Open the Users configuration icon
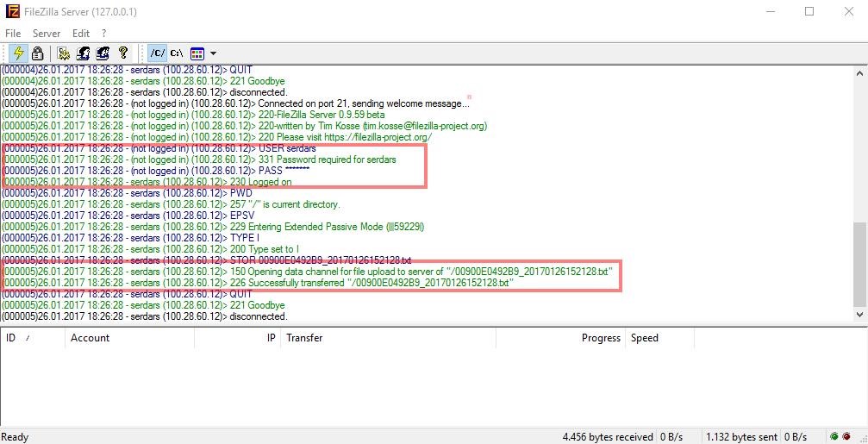The height and width of the screenshot is (444, 868). [x=84, y=53]
